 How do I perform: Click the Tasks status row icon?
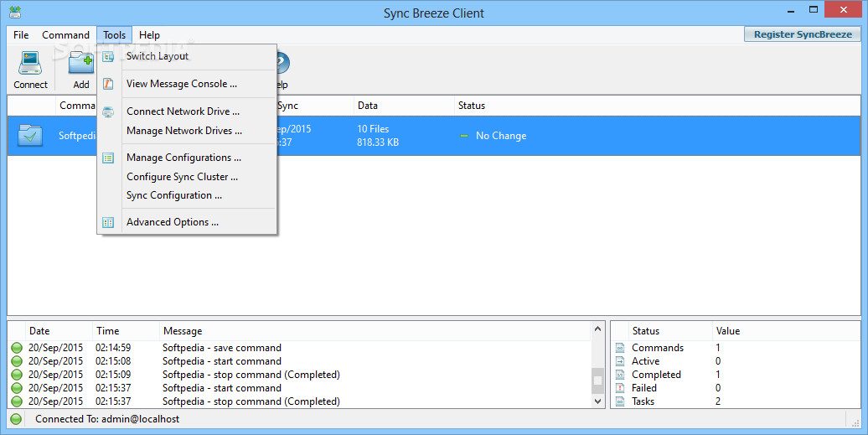tap(620, 401)
